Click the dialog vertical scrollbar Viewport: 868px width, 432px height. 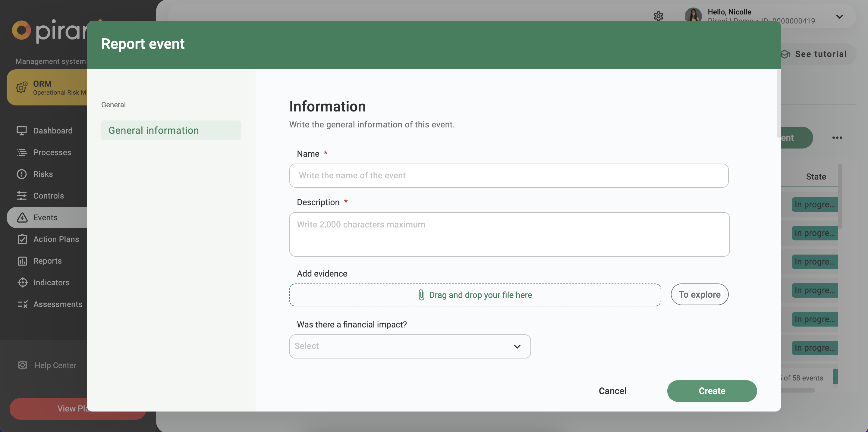778,104
